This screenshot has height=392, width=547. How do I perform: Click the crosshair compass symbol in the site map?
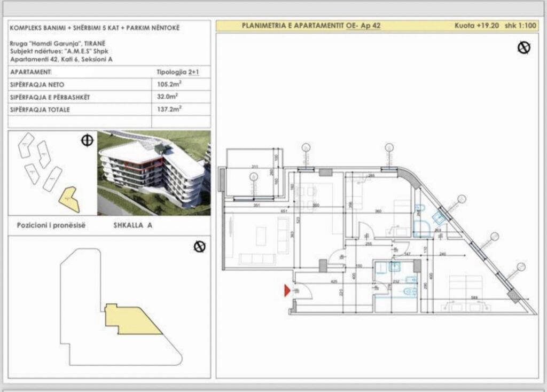click(87, 140)
